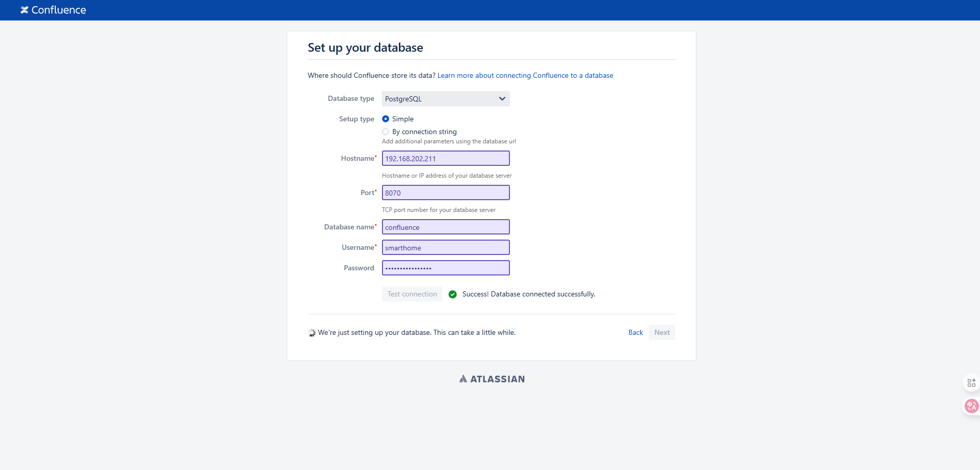
Task: Click the pink translate icon
Action: pyautogui.click(x=971, y=406)
